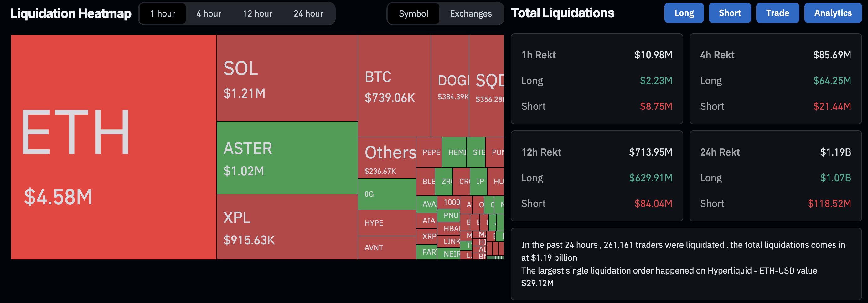The width and height of the screenshot is (868, 303).
Task: Open the Others heatmap tile
Action: pos(386,157)
